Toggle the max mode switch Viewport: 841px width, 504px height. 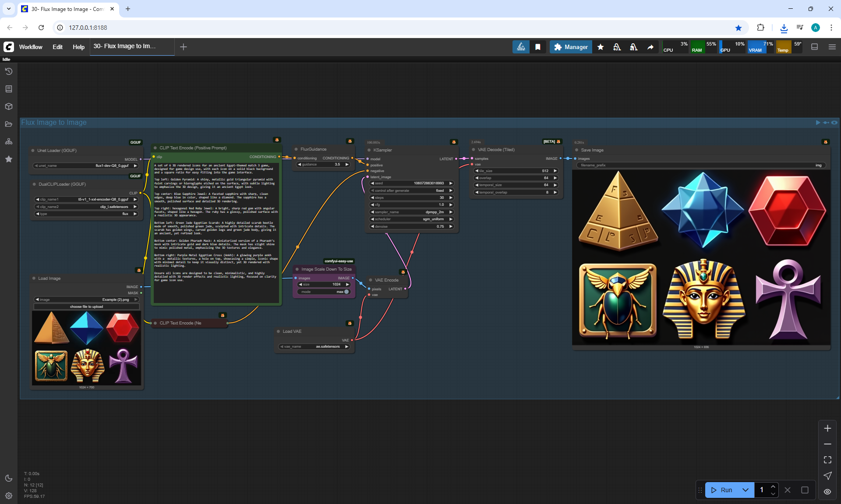346,292
